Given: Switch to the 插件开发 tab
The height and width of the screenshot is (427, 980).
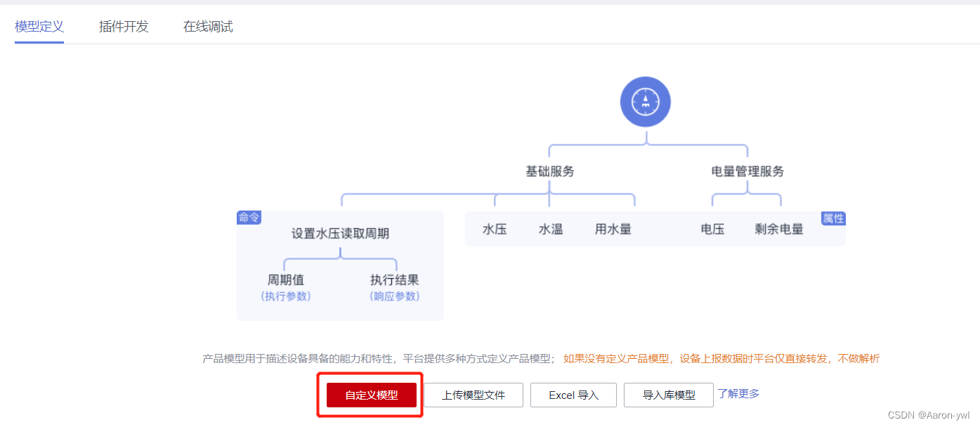Looking at the screenshot, I should pyautogui.click(x=123, y=26).
